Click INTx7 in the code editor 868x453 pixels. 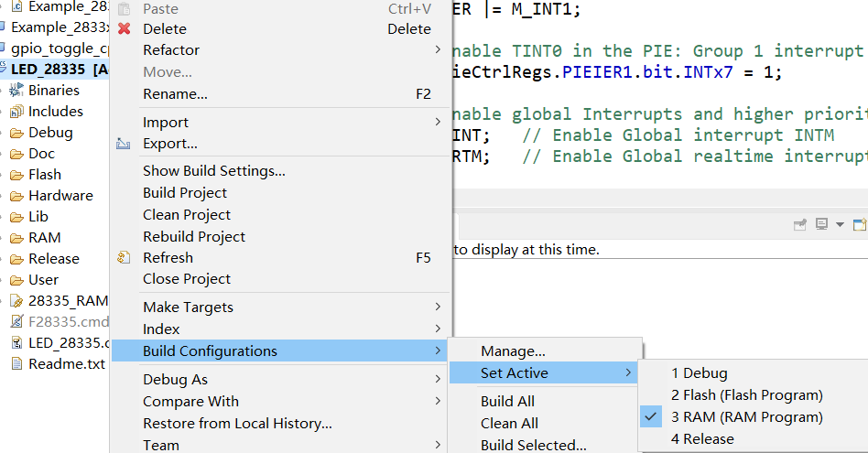(x=708, y=72)
